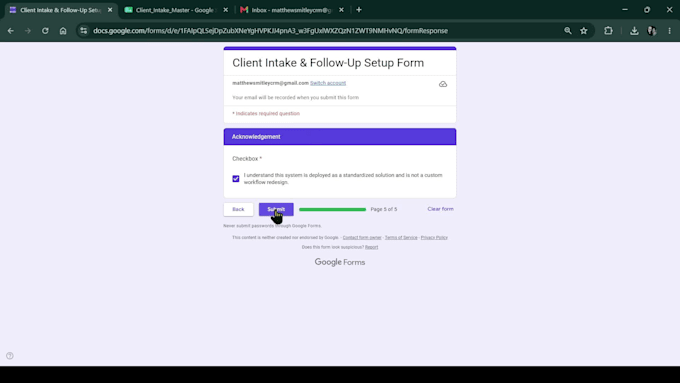
Task: Click the Back button on the form
Action: (238, 209)
